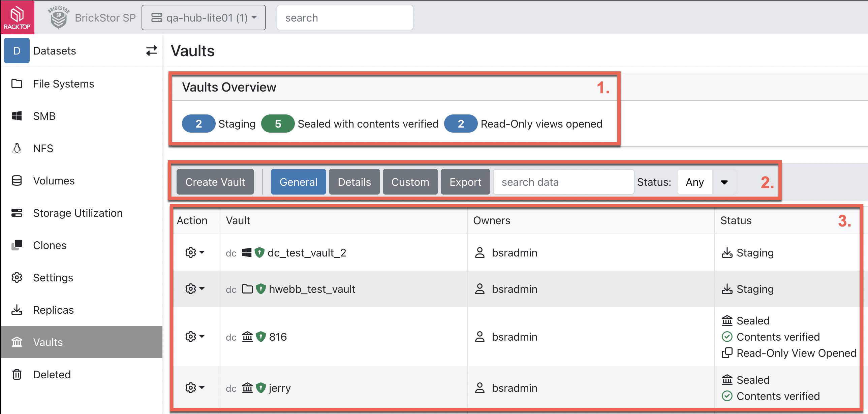Open the gear action menu for dc_test_vault_2

pos(195,252)
